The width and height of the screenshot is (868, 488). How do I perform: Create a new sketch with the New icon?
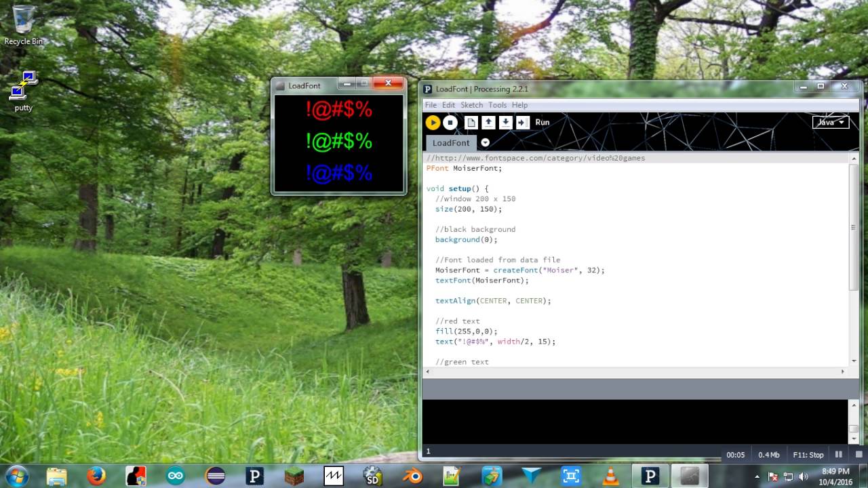pyautogui.click(x=471, y=123)
